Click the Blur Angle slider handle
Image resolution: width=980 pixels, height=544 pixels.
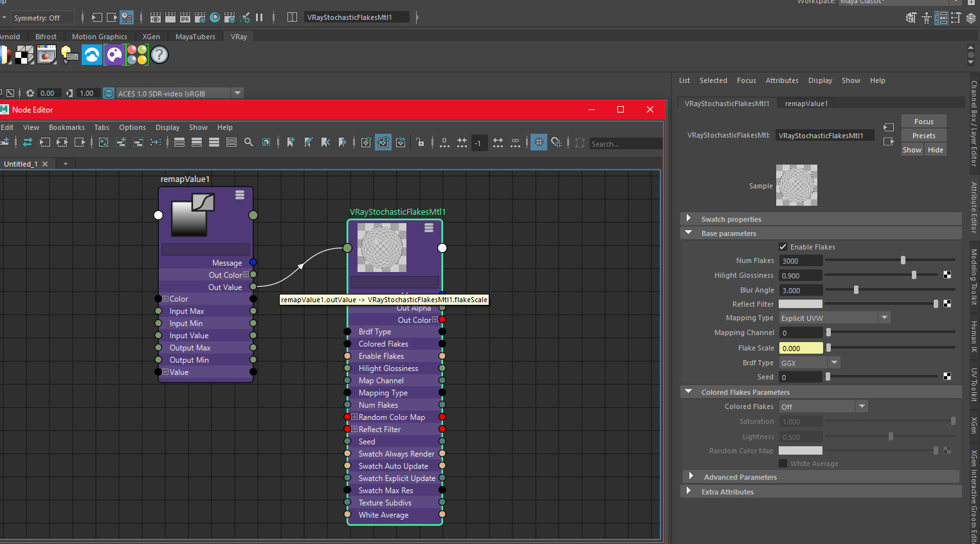[856, 290]
